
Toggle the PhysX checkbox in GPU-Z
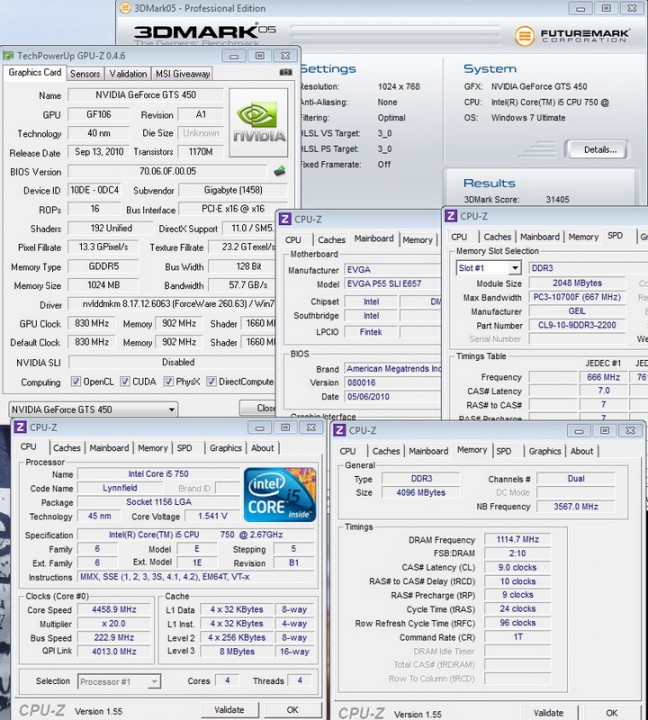point(169,382)
